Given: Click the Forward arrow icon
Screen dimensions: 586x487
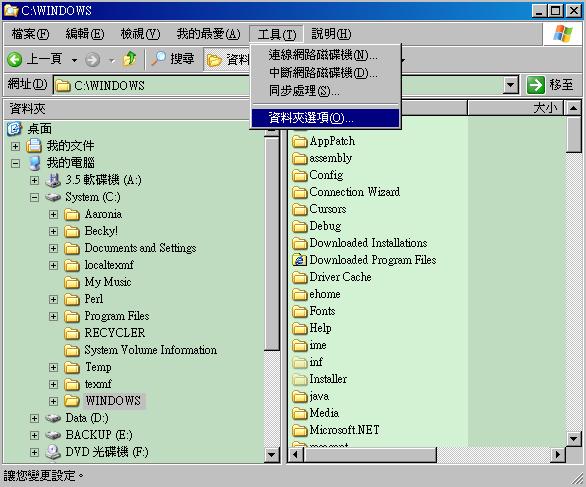Looking at the screenshot, I should [x=92, y=60].
